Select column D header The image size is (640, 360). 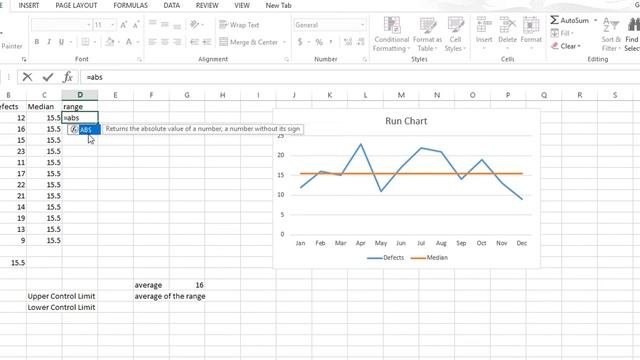[80, 95]
